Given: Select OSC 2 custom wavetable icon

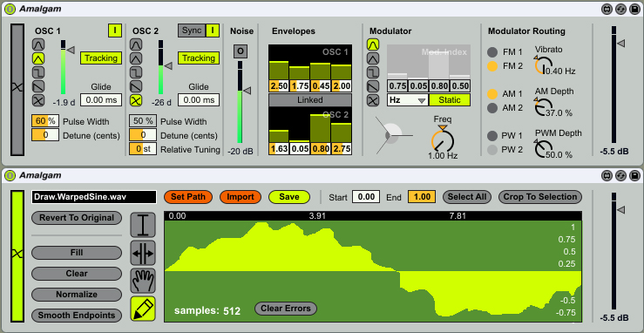Looking at the screenshot, I should point(136,100).
